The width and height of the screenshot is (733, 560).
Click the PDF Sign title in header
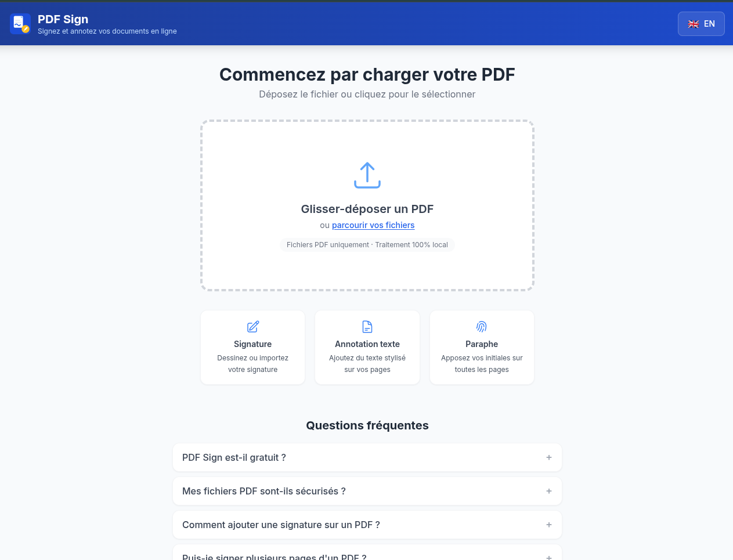[63, 19]
